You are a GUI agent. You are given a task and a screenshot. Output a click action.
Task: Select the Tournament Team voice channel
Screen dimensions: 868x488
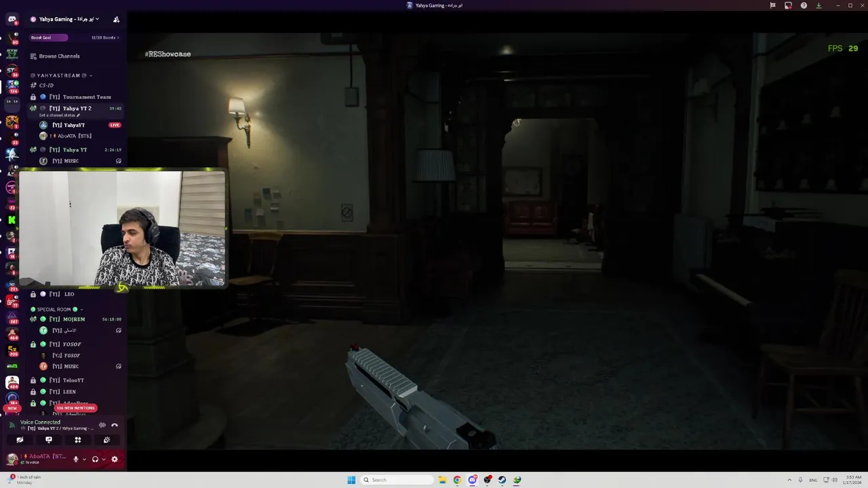77,97
